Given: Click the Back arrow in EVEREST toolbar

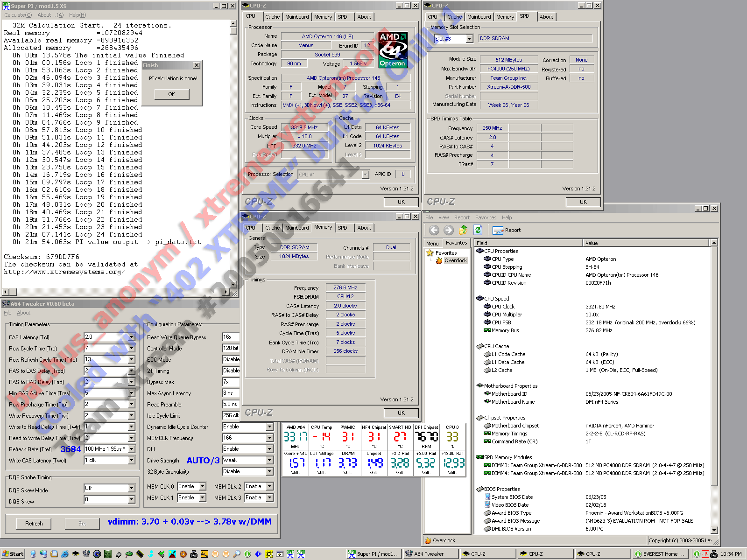Looking at the screenshot, I should 434,230.
